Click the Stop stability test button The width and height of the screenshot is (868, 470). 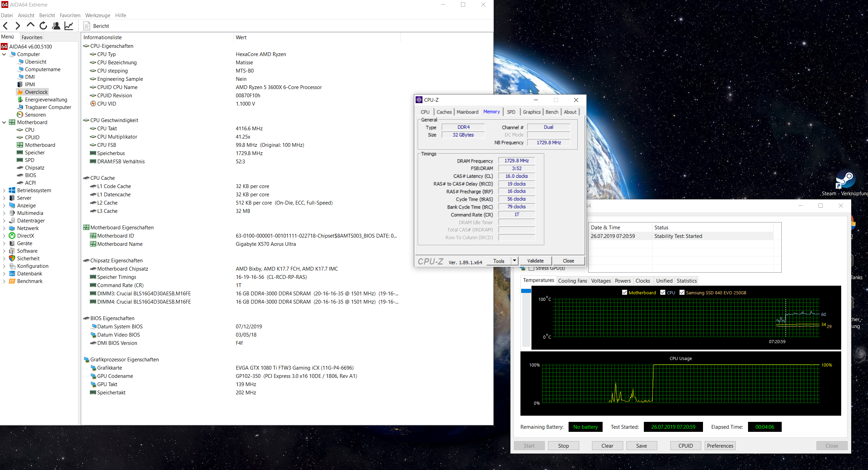coord(563,446)
